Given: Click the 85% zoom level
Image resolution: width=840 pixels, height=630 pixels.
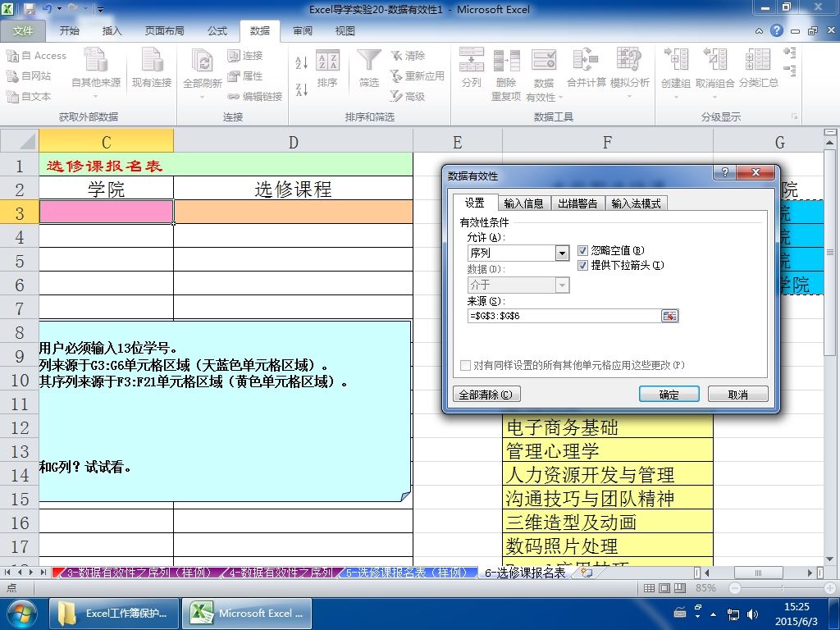Looking at the screenshot, I should click(705, 588).
